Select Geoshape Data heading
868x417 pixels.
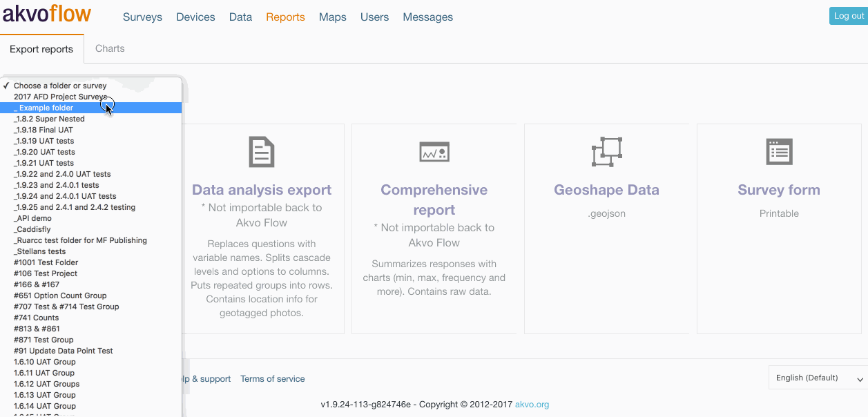coord(606,190)
